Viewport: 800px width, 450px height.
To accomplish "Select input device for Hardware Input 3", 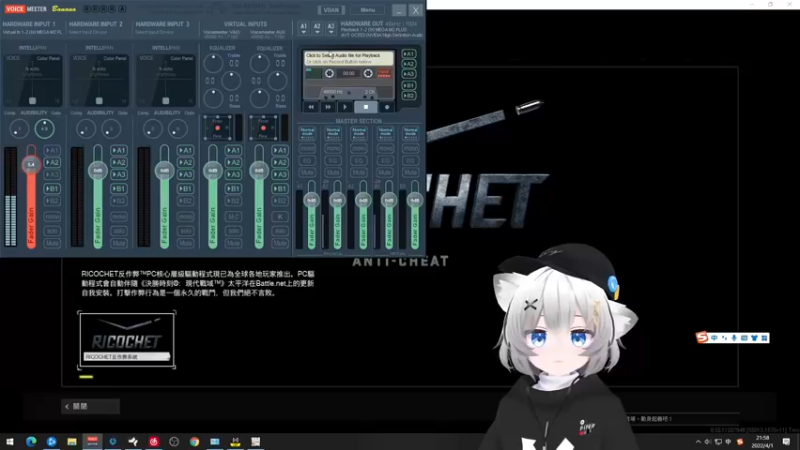I will click(154, 32).
